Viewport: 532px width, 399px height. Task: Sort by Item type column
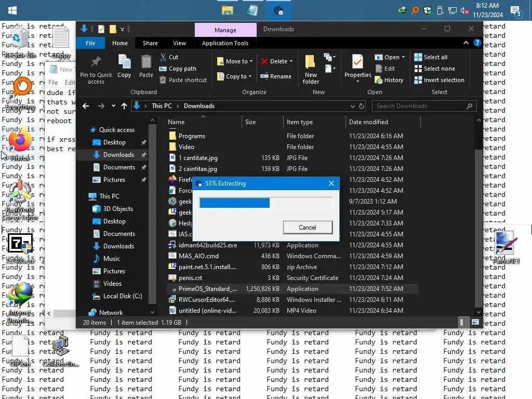(x=314, y=122)
